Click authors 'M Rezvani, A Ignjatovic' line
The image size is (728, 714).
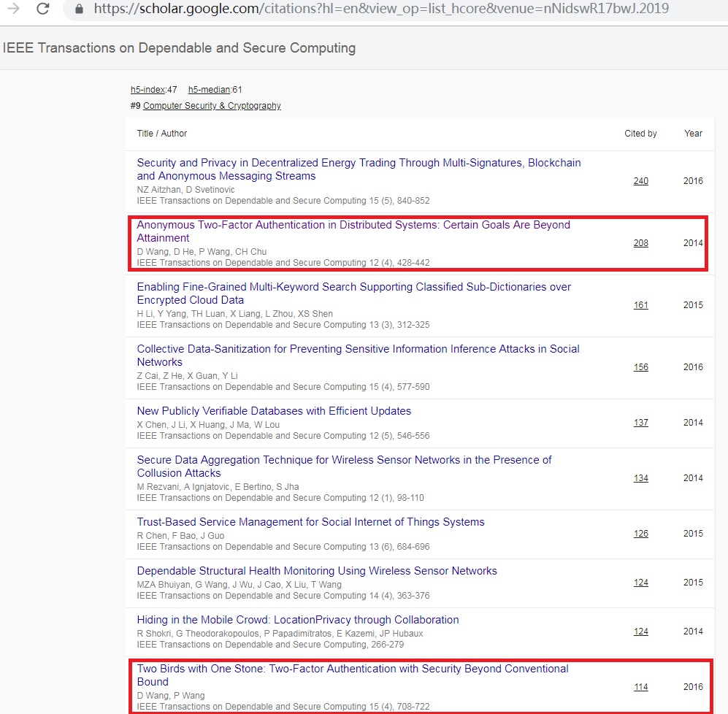click(x=218, y=486)
